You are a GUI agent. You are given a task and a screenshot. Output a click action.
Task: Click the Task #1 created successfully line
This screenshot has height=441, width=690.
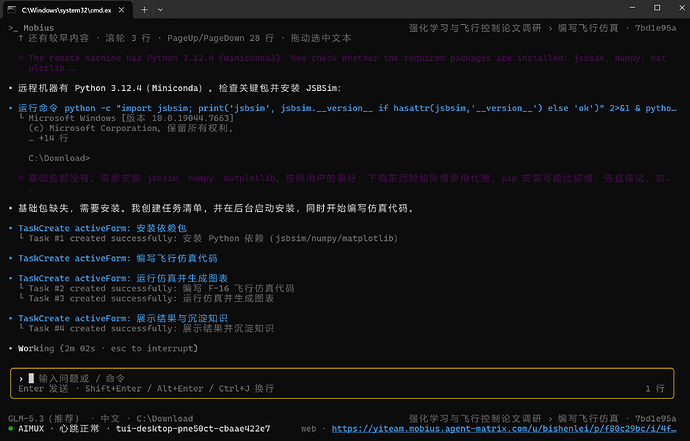click(213, 239)
